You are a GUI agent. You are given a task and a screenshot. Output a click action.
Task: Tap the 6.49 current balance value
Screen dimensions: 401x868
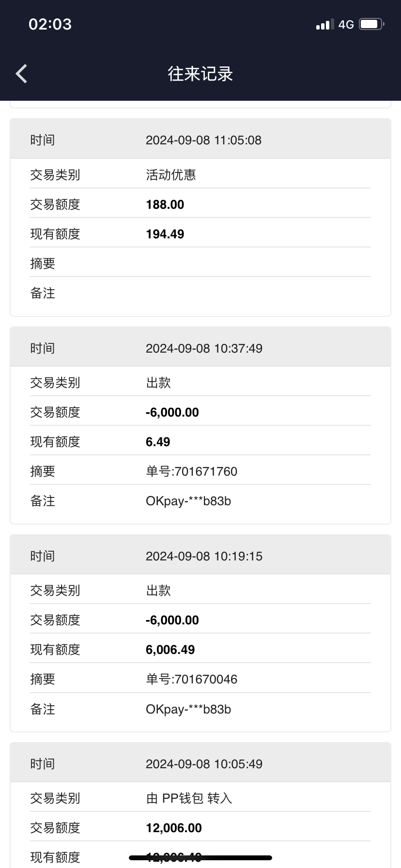pos(158,442)
